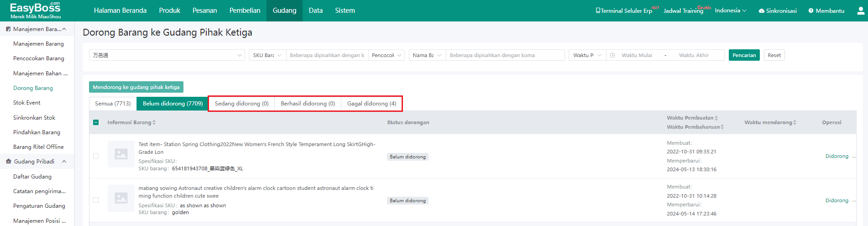868x226 pixels.
Task: Open image placeholder of Test item product
Action: click(x=121, y=154)
